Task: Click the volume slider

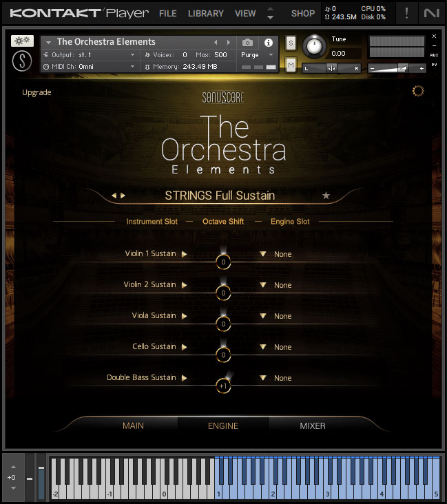Action: (397, 68)
